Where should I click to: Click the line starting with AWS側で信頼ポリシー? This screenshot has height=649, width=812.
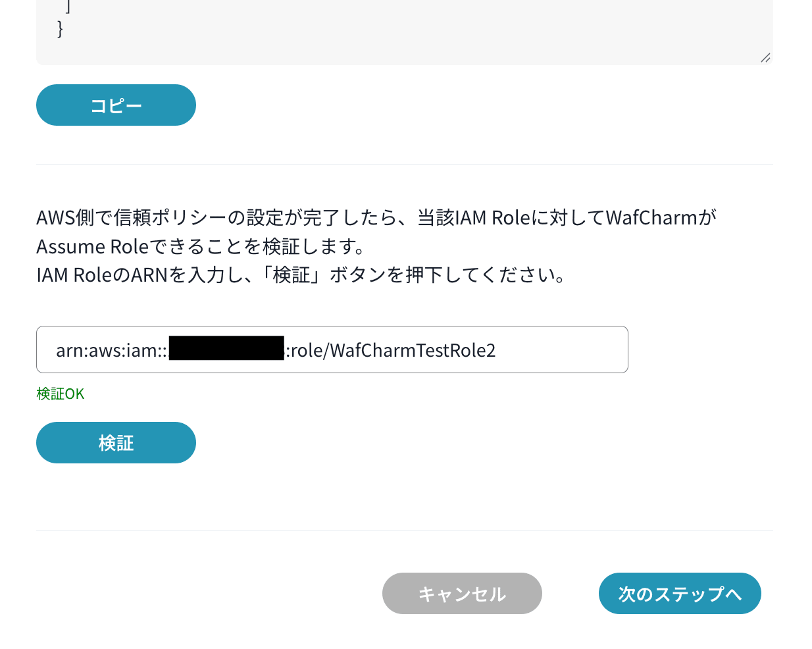[x=376, y=217]
